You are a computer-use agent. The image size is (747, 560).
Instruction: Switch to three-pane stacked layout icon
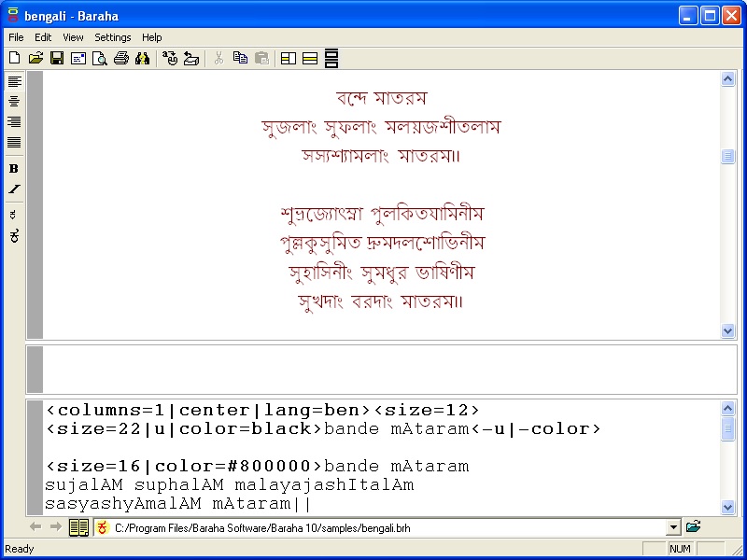pyautogui.click(x=331, y=58)
